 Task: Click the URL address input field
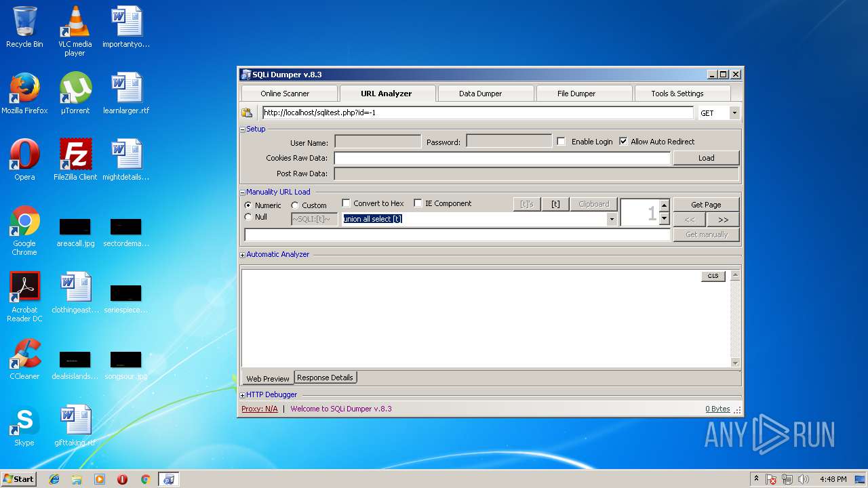(x=478, y=113)
